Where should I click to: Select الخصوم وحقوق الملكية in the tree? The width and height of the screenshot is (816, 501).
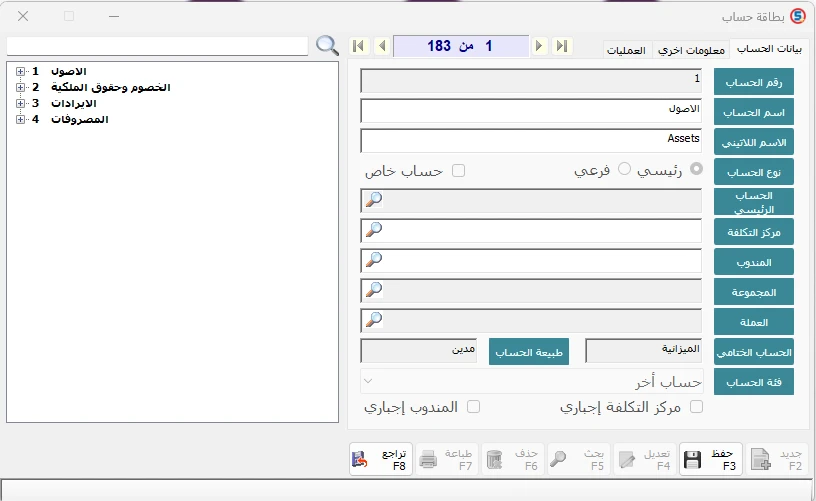click(110, 87)
